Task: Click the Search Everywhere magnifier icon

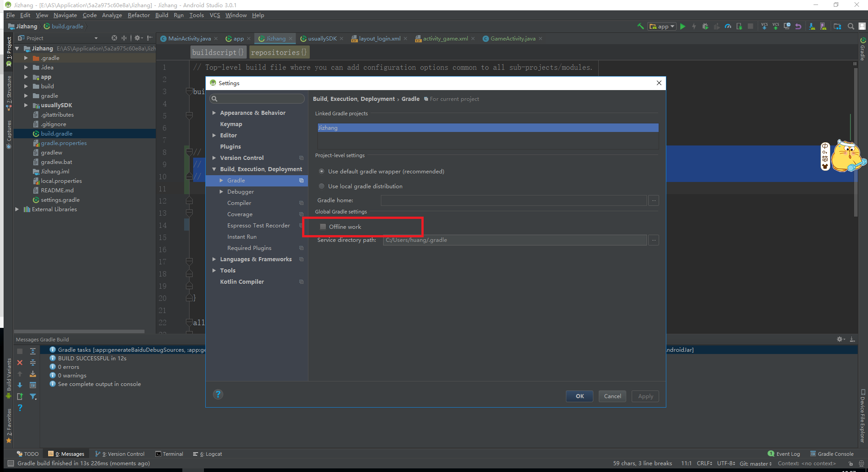Action: 851,26
